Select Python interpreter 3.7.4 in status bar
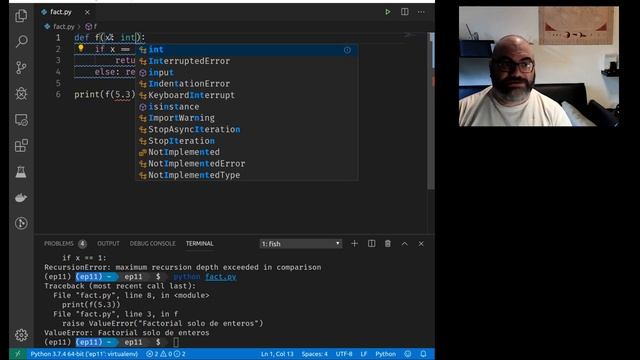The height and width of the screenshot is (360, 640). pos(84,354)
